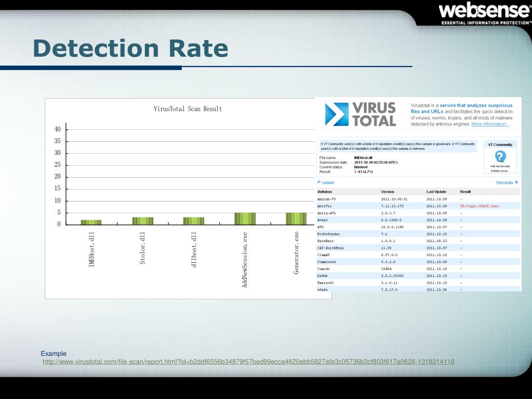Click the Comodo version '10404'
The image size is (532, 399).
pyautogui.click(x=386, y=269)
